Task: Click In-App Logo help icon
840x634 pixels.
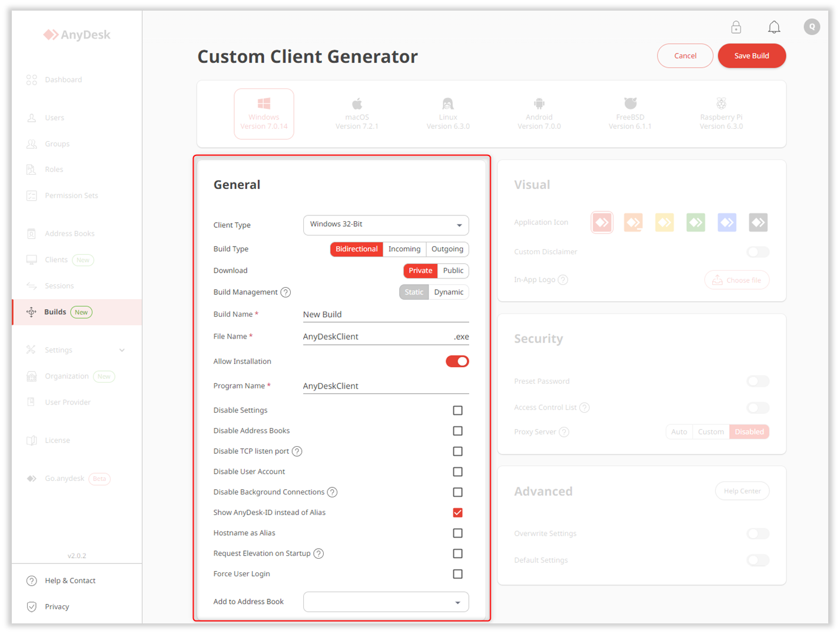Action: pyautogui.click(x=563, y=280)
